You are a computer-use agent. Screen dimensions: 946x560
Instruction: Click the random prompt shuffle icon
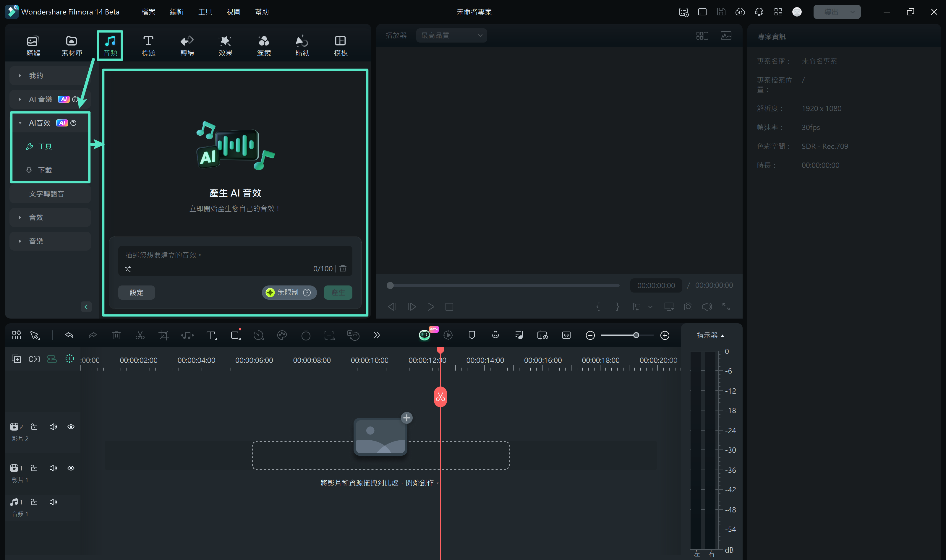(128, 269)
